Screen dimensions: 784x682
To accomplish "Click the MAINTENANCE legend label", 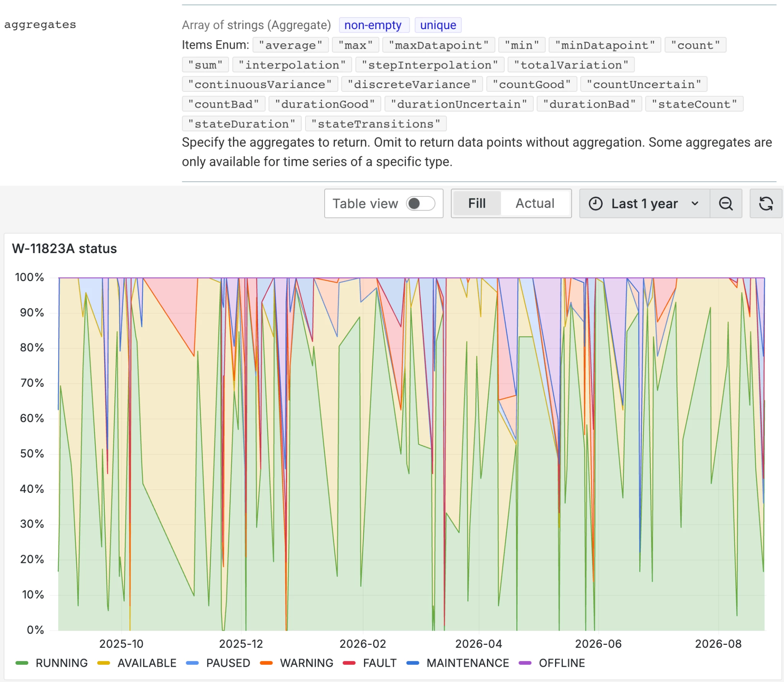I will pyautogui.click(x=468, y=663).
